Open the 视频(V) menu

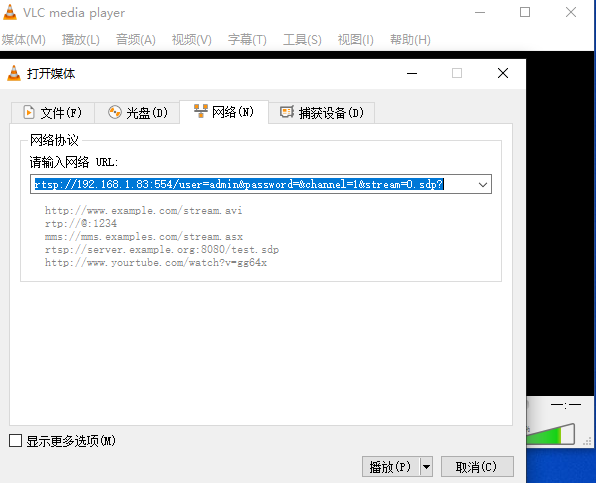[x=192, y=40]
